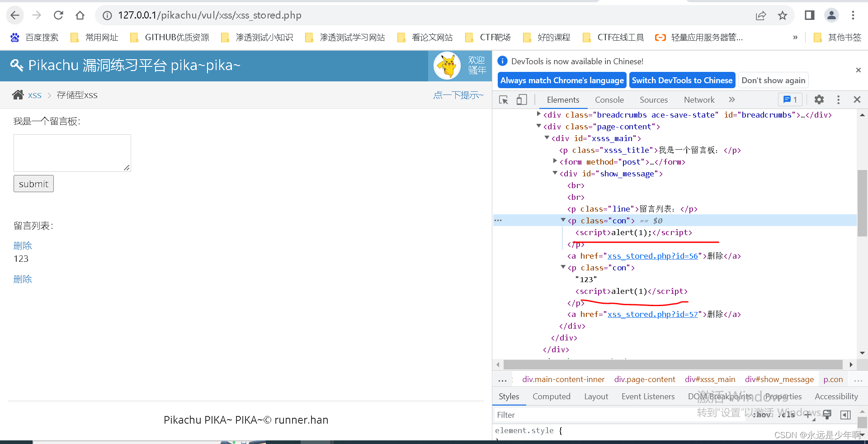Viewport: 868px width, 444px height.
Task: Collapse the p.con node containing "123"
Action: tap(563, 267)
